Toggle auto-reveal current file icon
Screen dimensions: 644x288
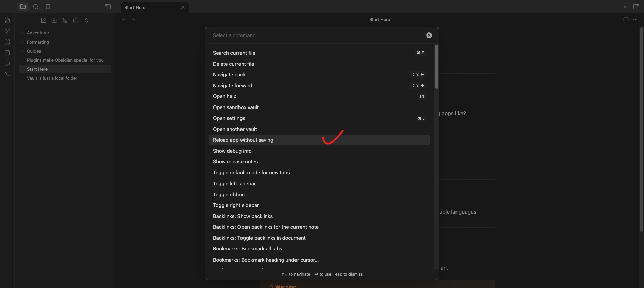[x=76, y=20]
